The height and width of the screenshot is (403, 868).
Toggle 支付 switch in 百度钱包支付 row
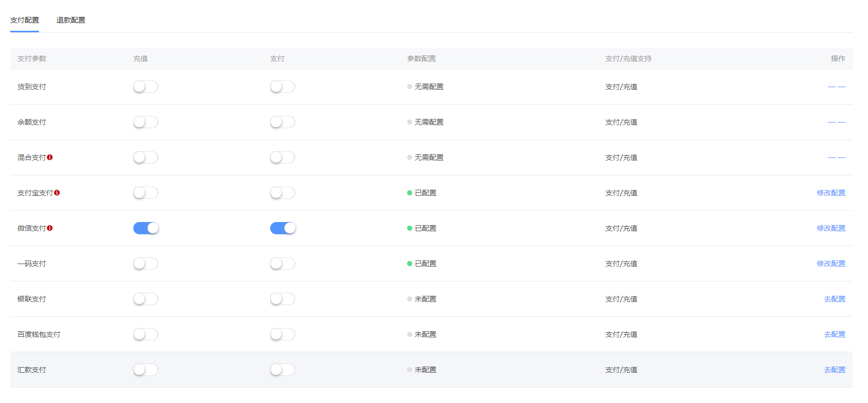(x=282, y=334)
